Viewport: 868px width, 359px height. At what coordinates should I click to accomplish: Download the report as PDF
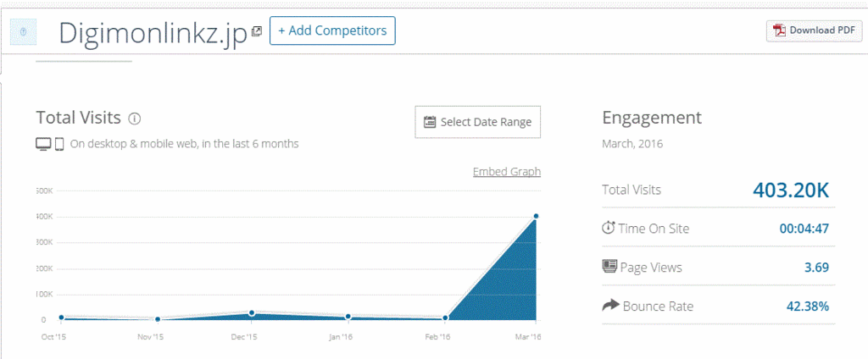814,30
